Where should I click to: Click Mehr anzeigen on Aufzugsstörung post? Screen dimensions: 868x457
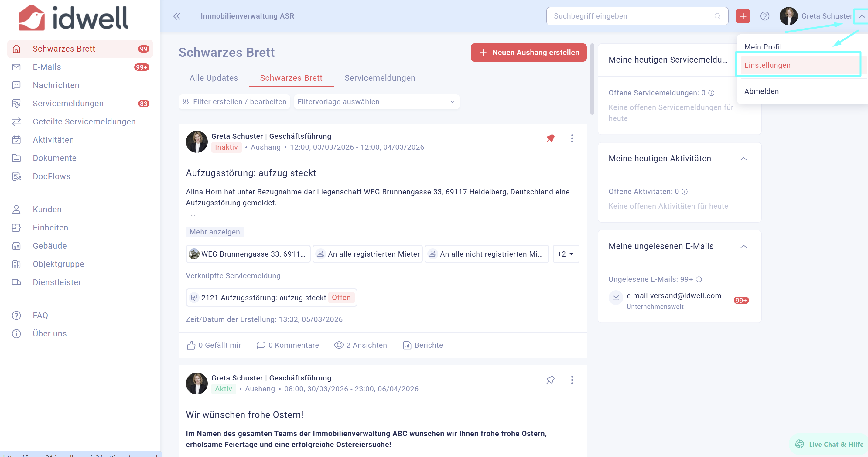(214, 232)
